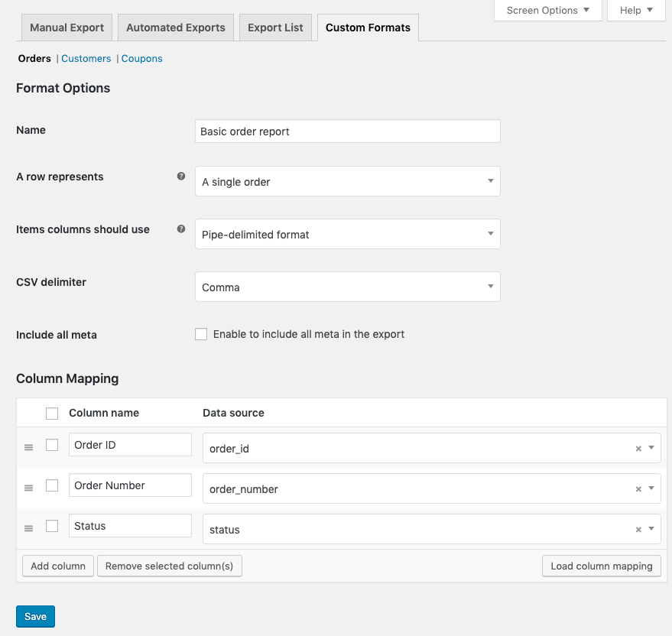This screenshot has width=672, height=636.
Task: Open the A row represents dropdown
Action: [347, 182]
